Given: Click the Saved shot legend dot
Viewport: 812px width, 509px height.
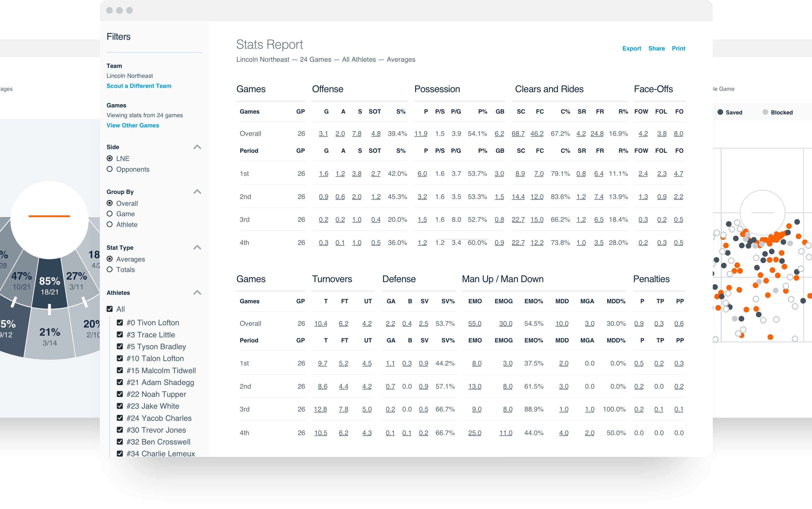Looking at the screenshot, I should 720,112.
